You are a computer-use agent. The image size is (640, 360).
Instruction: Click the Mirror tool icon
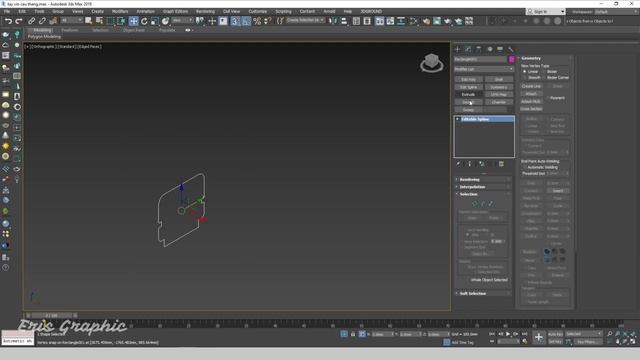333,21
